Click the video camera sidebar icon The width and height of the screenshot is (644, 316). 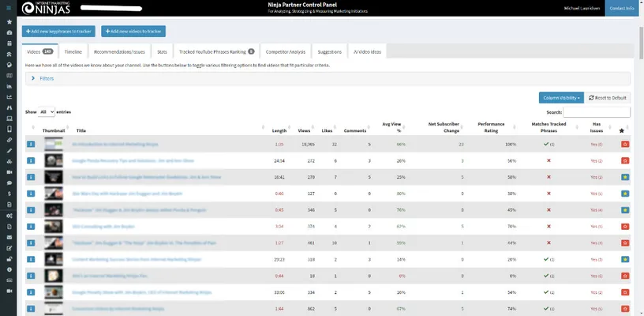[x=9, y=171]
